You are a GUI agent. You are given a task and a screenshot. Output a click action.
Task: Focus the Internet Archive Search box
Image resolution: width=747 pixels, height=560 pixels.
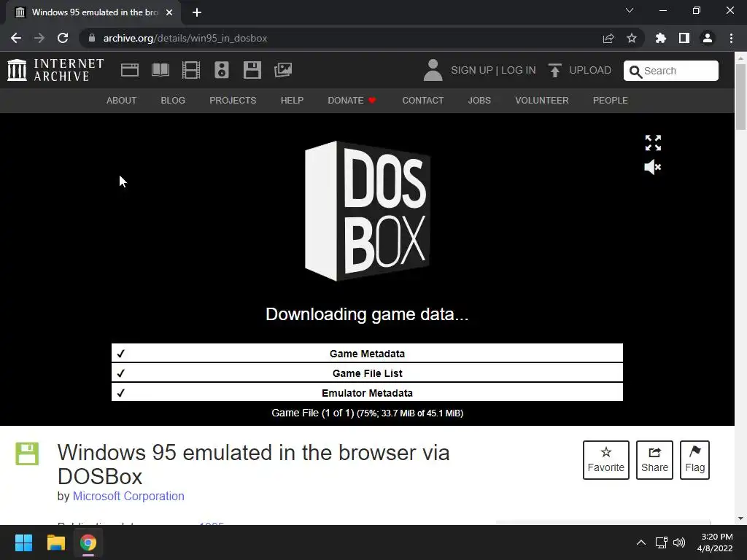(x=671, y=71)
